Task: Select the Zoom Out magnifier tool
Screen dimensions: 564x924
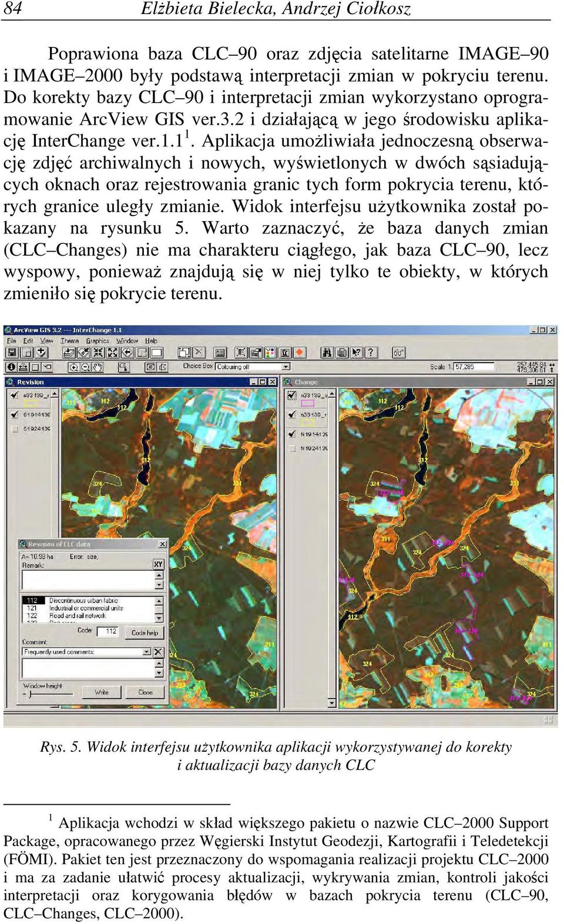Action: pyautogui.click(x=85, y=367)
